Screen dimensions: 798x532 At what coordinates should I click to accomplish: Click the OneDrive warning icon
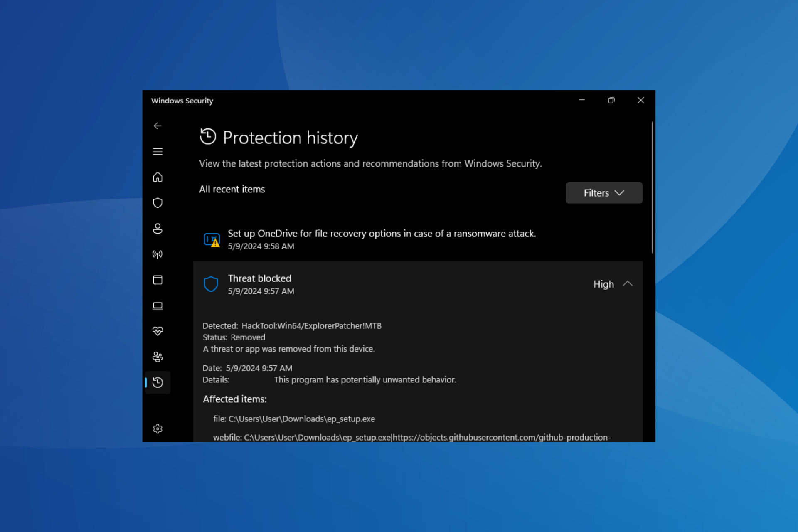coord(212,240)
